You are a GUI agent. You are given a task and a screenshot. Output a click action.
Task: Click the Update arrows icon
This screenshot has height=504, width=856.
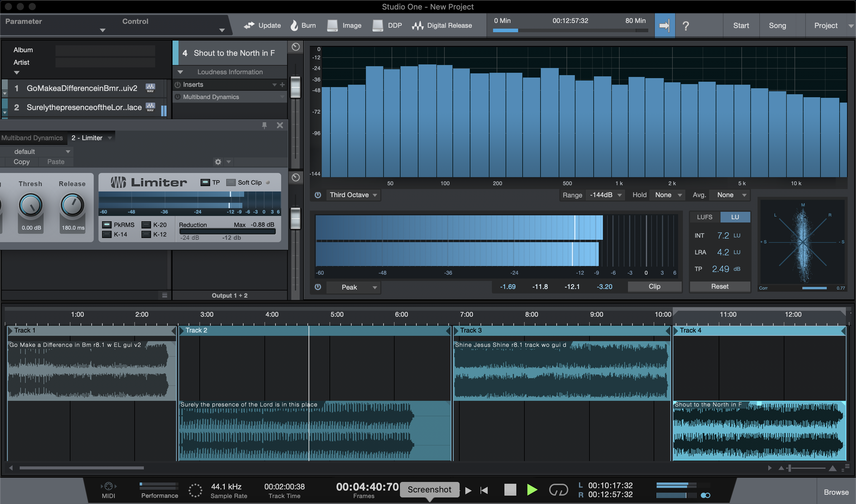249,25
